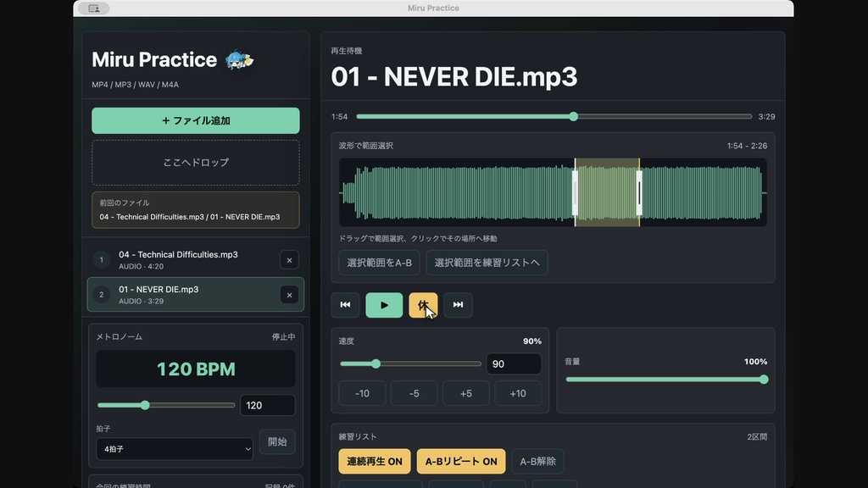Click the yellow 休 rest button

[x=423, y=305]
